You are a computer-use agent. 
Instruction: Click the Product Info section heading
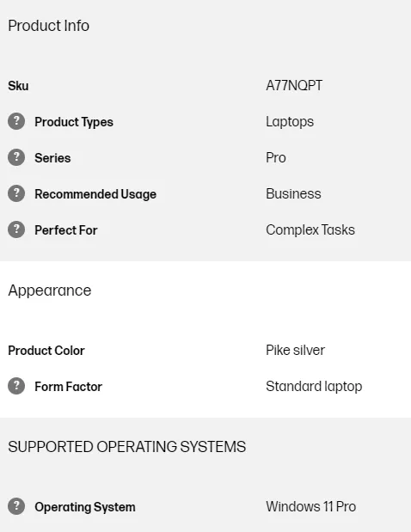(48, 26)
